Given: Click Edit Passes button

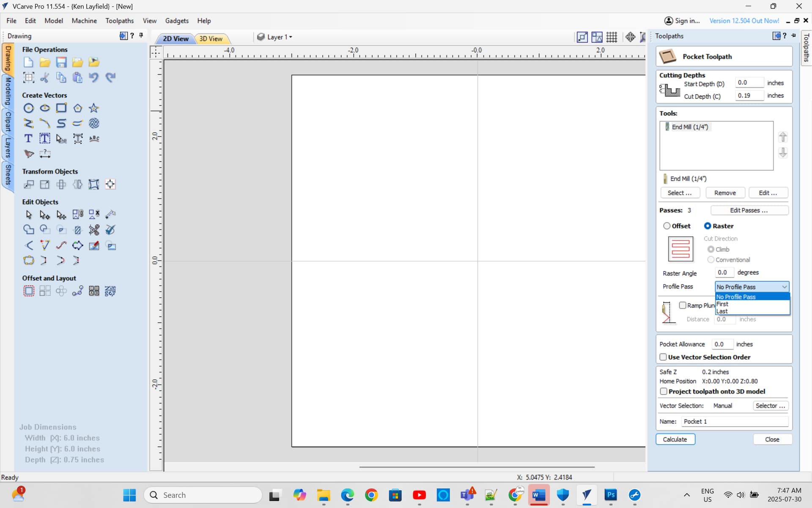Looking at the screenshot, I should coord(749,210).
